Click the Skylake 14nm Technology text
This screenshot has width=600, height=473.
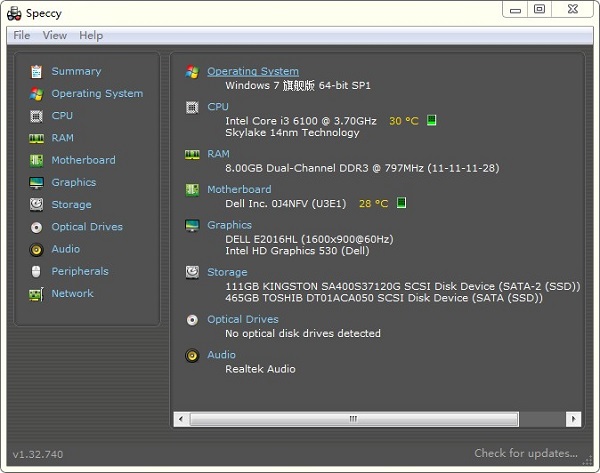pyautogui.click(x=292, y=132)
